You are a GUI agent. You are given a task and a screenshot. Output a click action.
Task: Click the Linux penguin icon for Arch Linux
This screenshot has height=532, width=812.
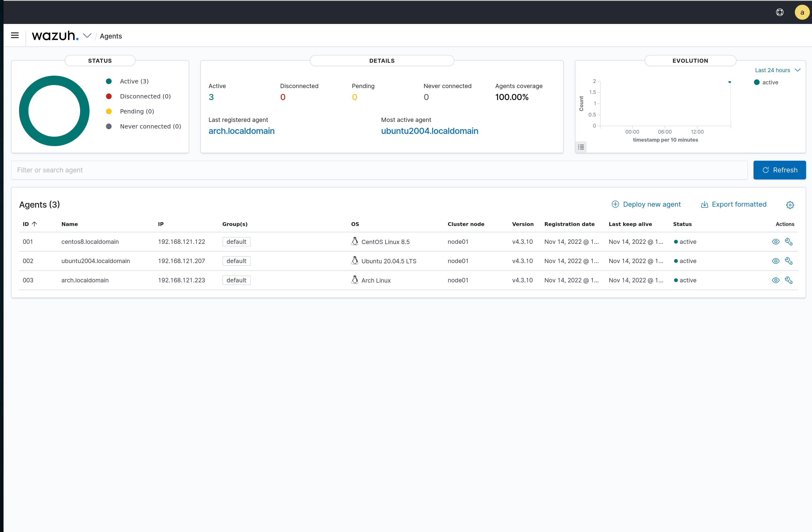point(355,280)
